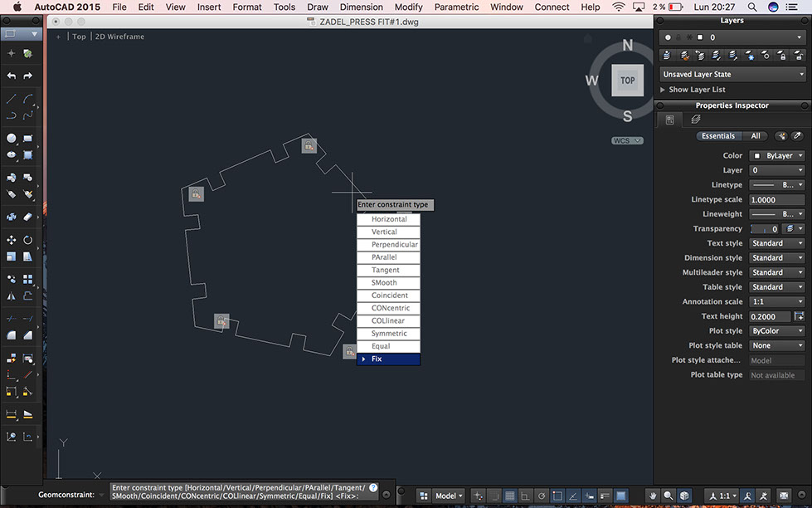
Task: Open the Parametric menu
Action: point(456,7)
